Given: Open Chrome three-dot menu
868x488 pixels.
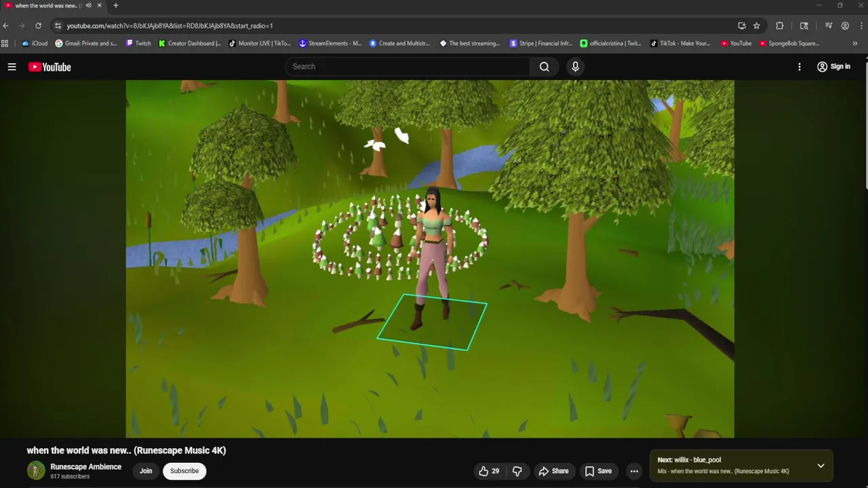Looking at the screenshot, I should point(861,26).
